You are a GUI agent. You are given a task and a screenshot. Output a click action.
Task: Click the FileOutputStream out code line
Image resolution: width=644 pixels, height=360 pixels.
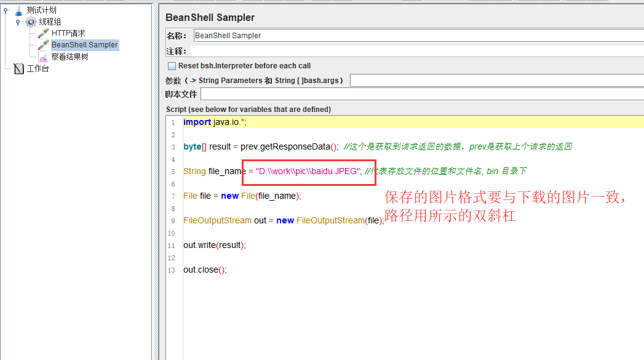coord(284,221)
